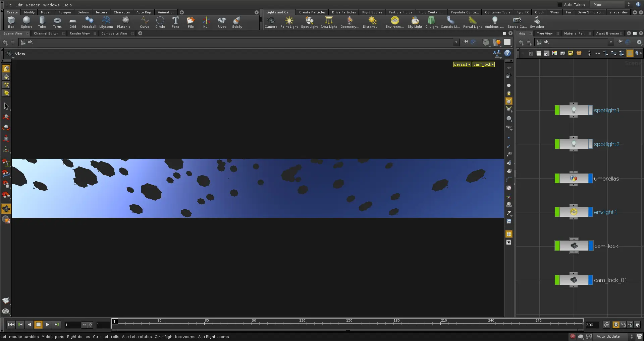The image size is (644, 341).
Task: Open the Render menu
Action: point(33,5)
